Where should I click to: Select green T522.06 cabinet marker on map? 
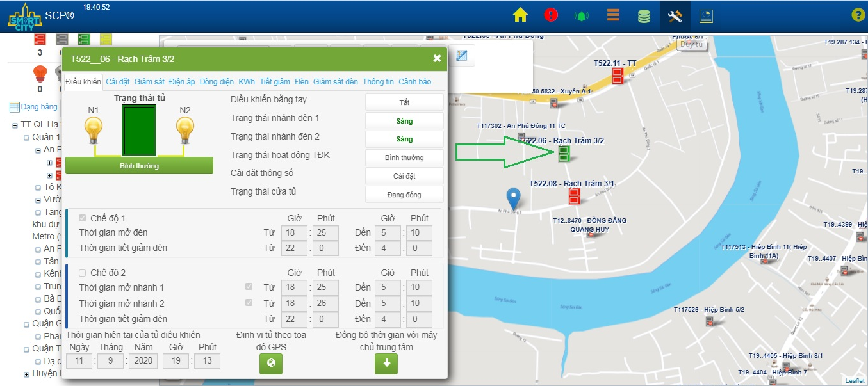click(563, 153)
